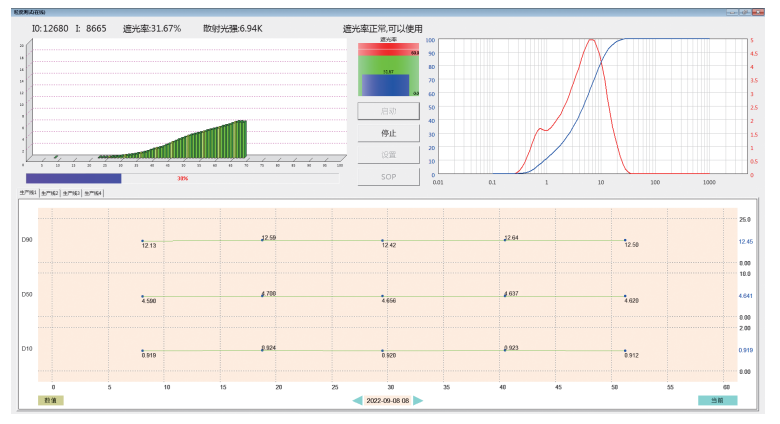Click the D10 data point labeled 0.912
Screen dimensions: 780x424
click(x=625, y=351)
